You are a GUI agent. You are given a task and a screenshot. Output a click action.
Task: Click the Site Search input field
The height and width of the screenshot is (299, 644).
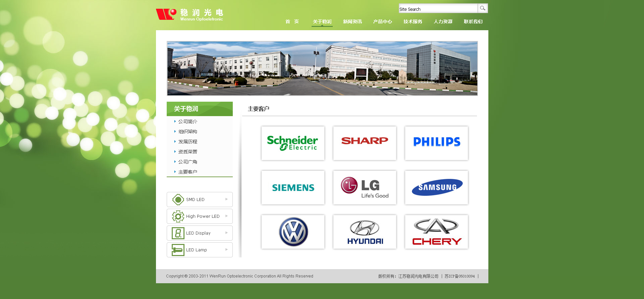[438, 9]
